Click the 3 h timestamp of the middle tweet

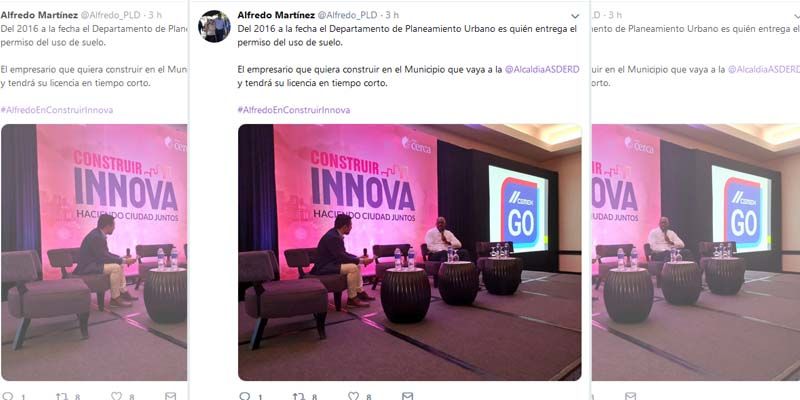tap(392, 15)
